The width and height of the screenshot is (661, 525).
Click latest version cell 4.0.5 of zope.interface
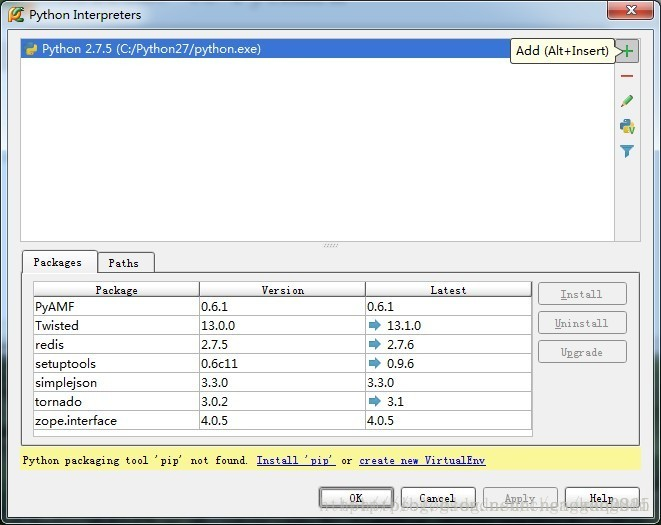[x=449, y=420]
